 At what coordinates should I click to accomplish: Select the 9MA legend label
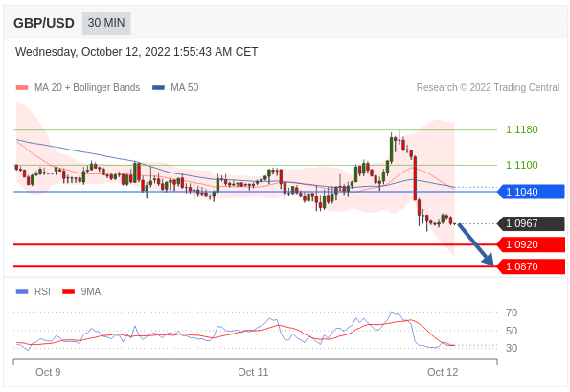(x=91, y=291)
